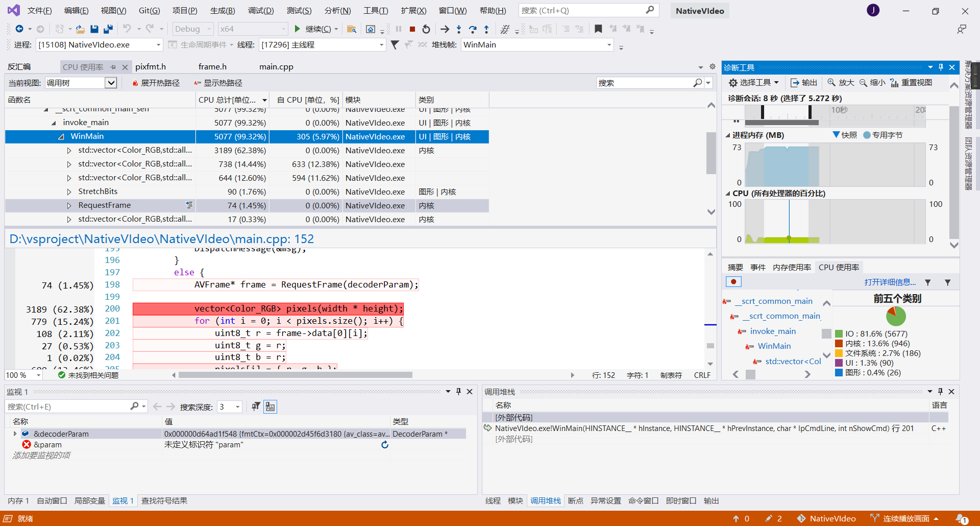
Task: Toggle the highlighted view icon in the Watch 1 toolbar
Action: 270,407
